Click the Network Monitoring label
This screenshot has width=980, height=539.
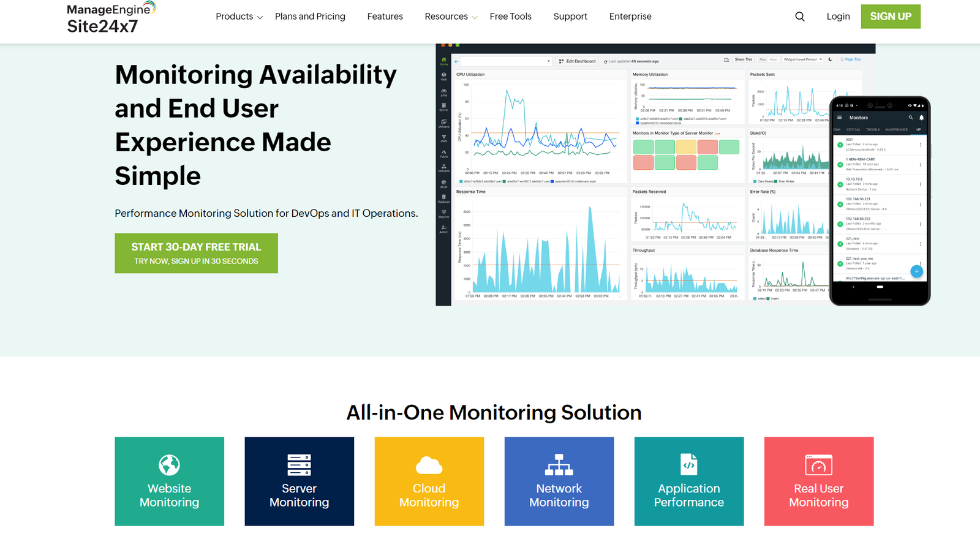(559, 496)
